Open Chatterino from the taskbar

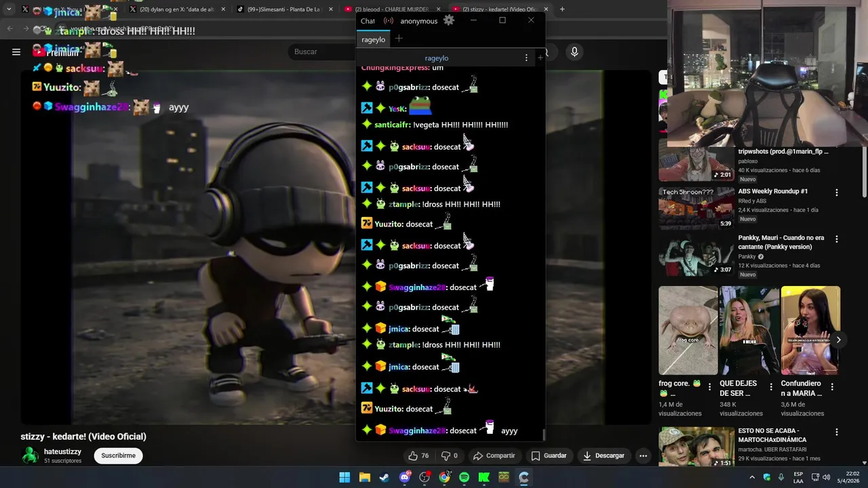pyautogui.click(x=524, y=477)
